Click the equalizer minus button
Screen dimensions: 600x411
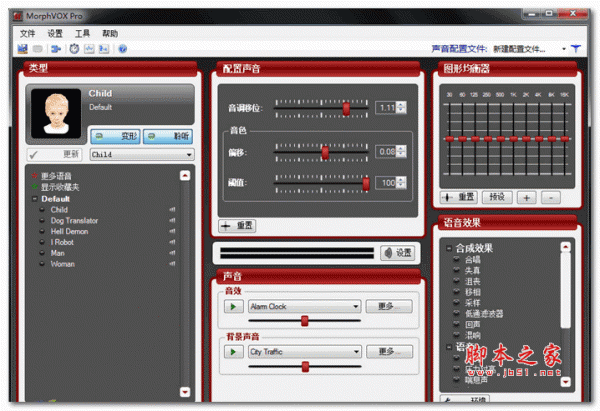tap(551, 198)
